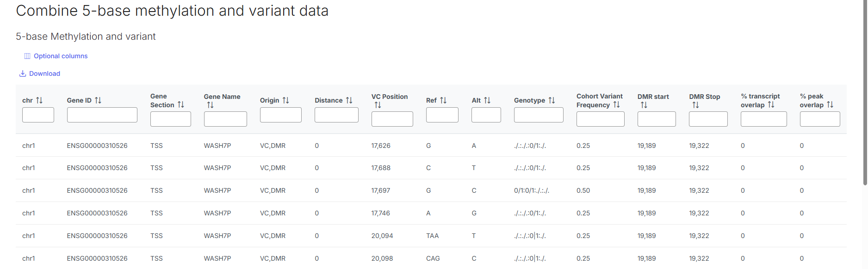Viewport: 868px width, 269px height.
Task: Sort by Genotype arrows icon
Action: pyautogui.click(x=552, y=100)
